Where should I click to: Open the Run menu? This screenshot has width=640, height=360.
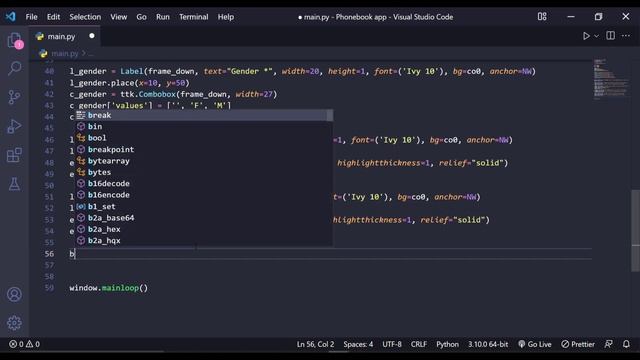pos(162,17)
